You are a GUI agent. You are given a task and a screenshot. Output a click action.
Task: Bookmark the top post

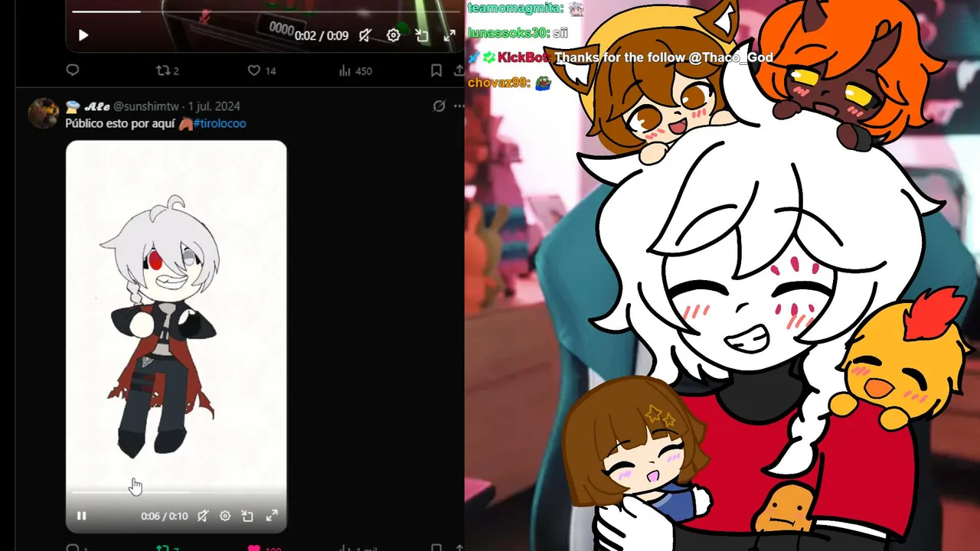436,70
